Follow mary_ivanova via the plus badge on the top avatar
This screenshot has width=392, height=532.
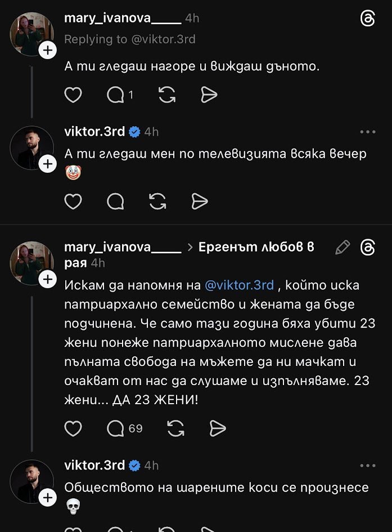pos(48,51)
